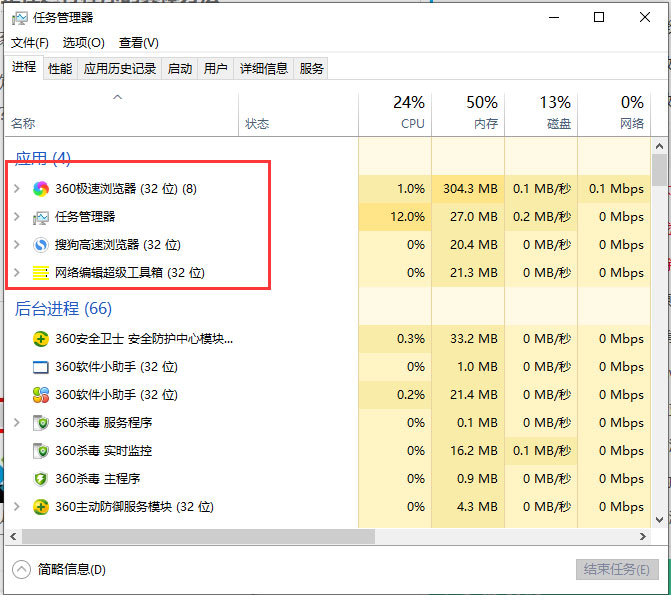The height and width of the screenshot is (595, 671).
Task: Click the horizontal scrollbar left arrow
Action: 13,537
